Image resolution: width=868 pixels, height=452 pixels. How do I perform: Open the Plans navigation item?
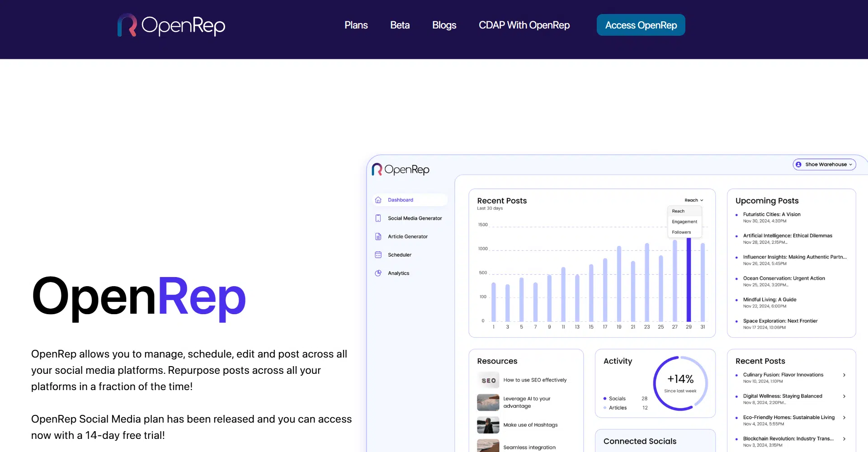point(356,25)
